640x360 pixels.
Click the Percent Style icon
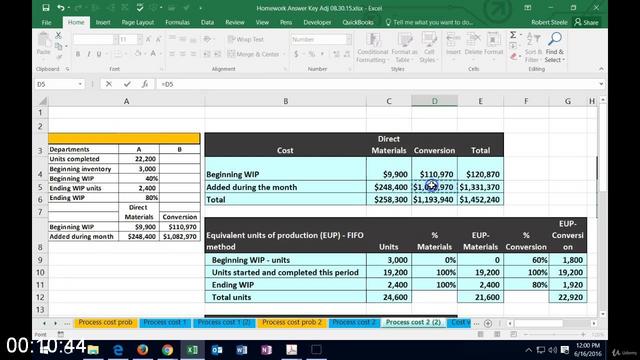pyautogui.click(x=311, y=54)
